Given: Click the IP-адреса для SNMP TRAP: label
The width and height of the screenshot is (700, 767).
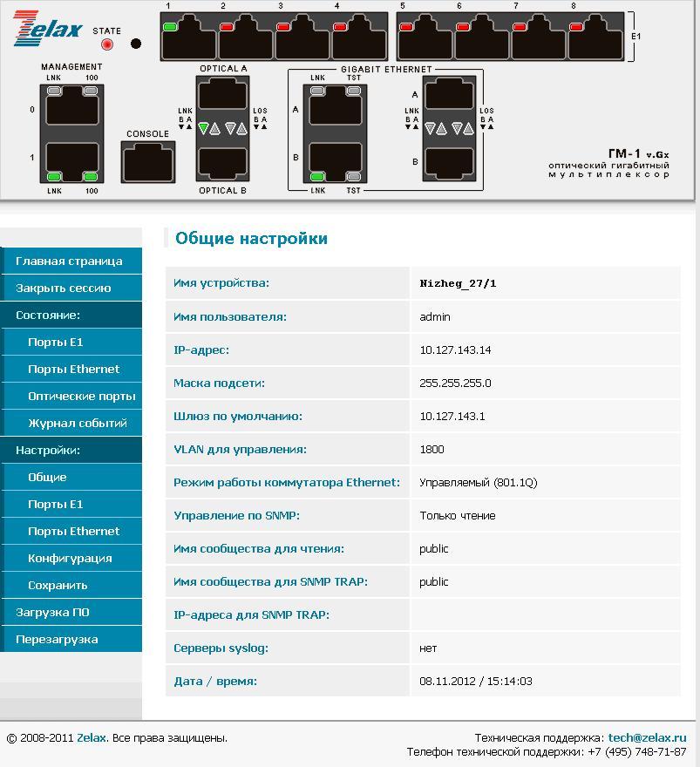Looking at the screenshot, I should coord(251,614).
